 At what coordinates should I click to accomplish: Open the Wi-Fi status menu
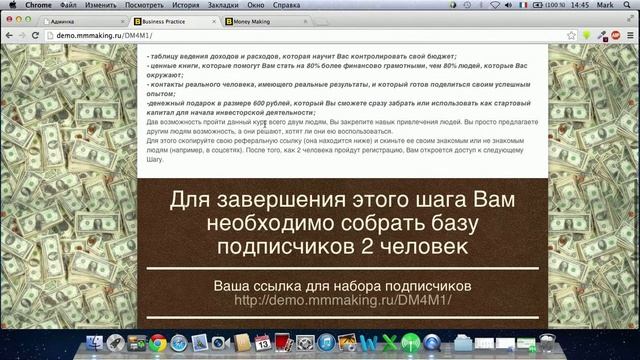click(495, 5)
